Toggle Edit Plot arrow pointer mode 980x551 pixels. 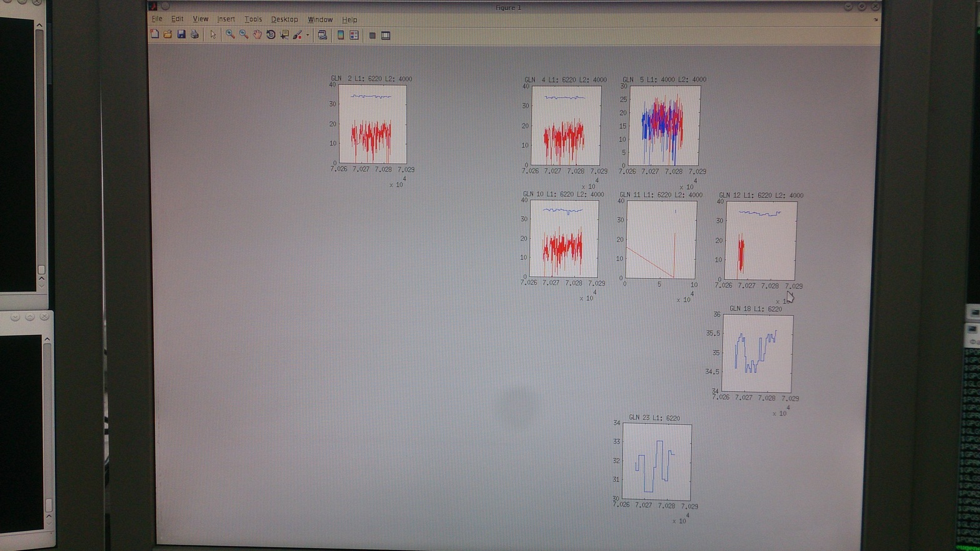(x=213, y=35)
